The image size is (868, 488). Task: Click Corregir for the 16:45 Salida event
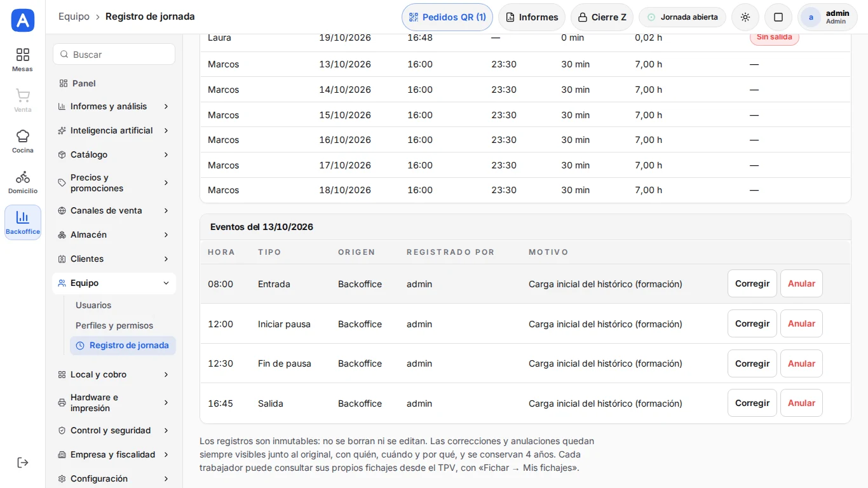pyautogui.click(x=752, y=403)
